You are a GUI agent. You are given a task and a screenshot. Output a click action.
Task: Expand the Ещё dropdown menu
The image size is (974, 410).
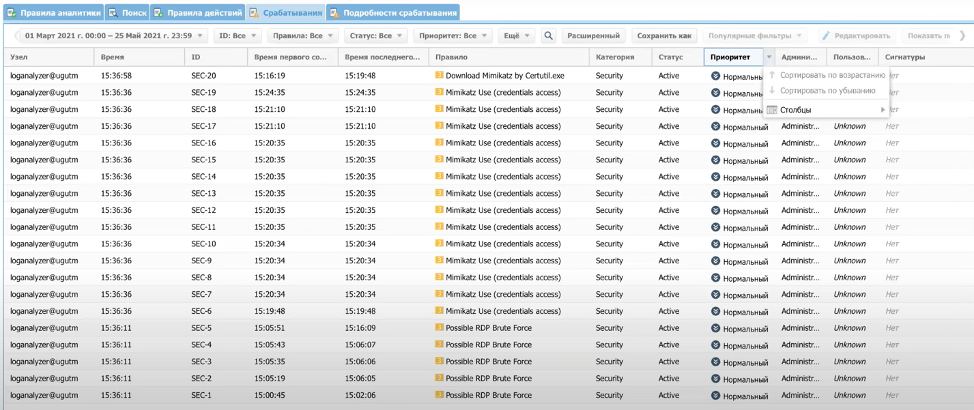point(515,36)
